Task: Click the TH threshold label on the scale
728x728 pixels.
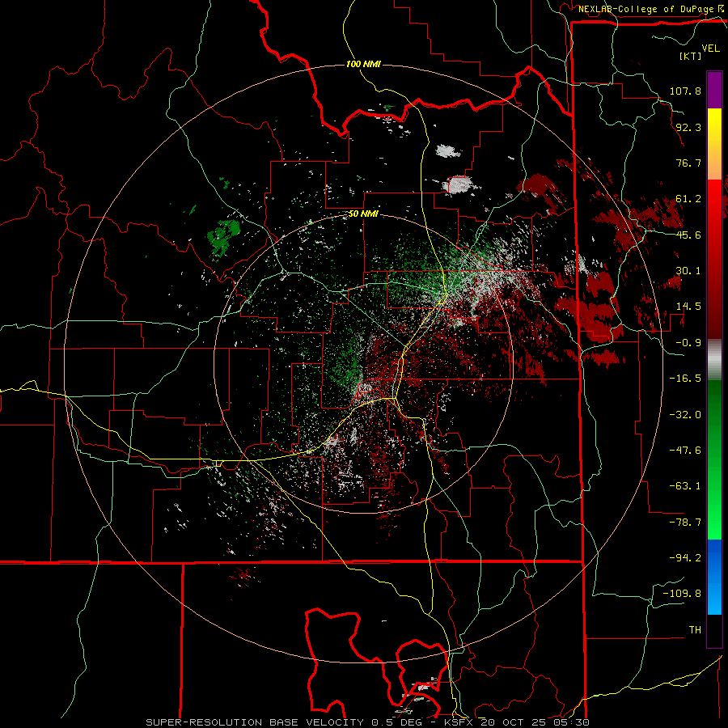Action: [695, 630]
